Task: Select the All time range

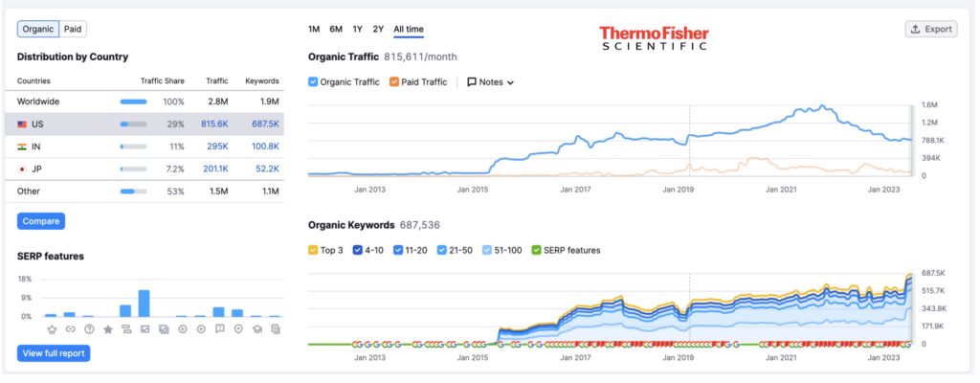Action: pos(408,29)
